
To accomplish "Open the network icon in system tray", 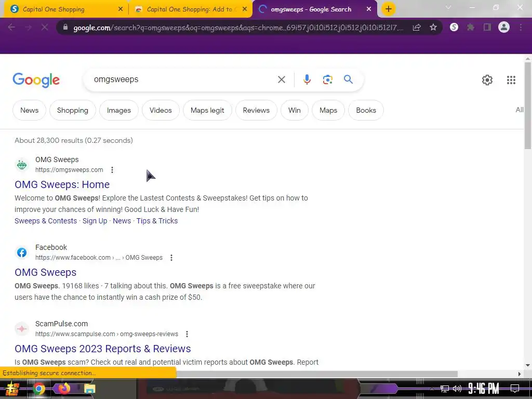I will [445, 389].
